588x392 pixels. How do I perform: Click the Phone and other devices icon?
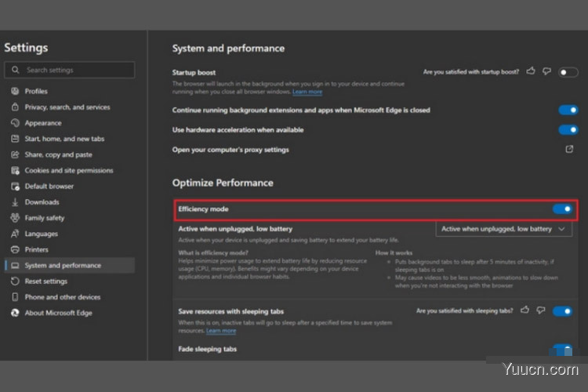(15, 297)
